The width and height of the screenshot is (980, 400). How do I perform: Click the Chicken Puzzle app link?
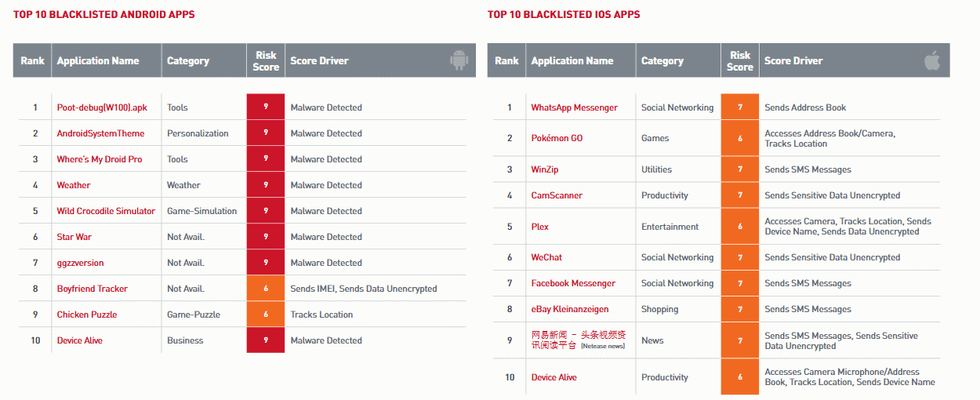pos(87,315)
